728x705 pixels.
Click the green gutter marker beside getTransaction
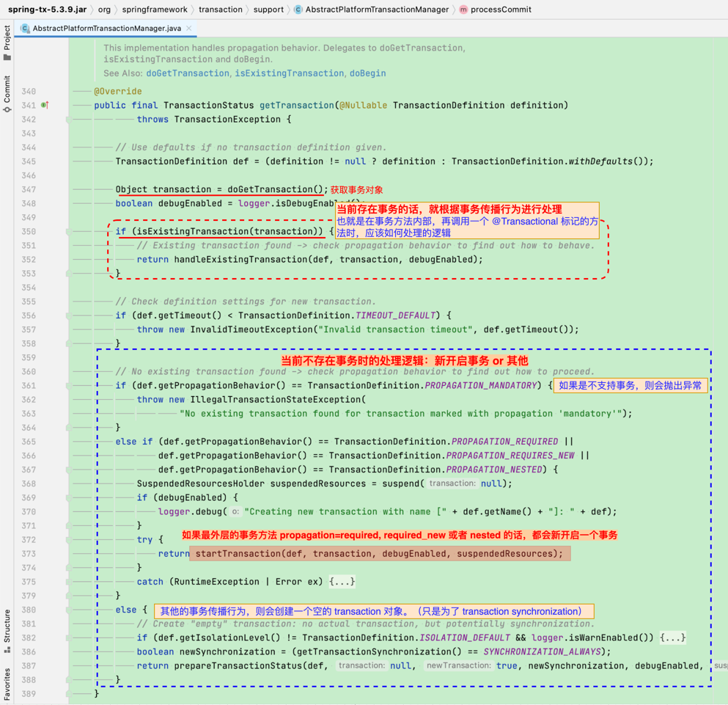43,105
